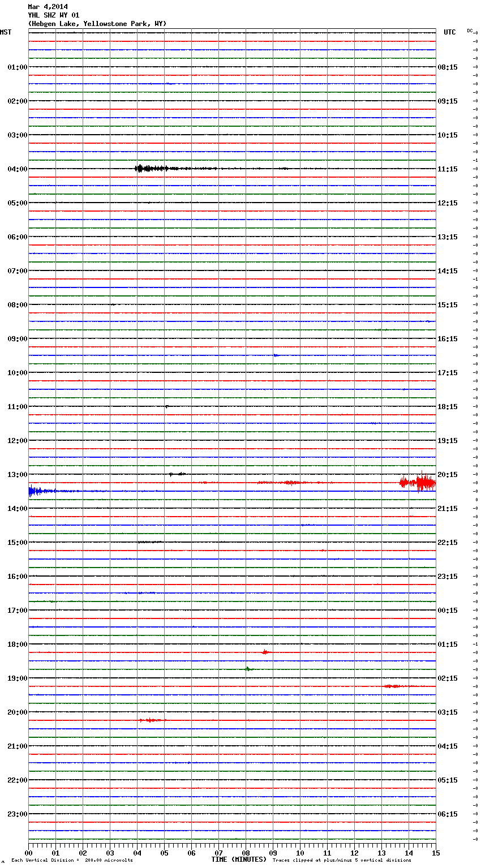481x868 pixels.
Task: Click the 04:15 UTC time label
Action: click(448, 746)
